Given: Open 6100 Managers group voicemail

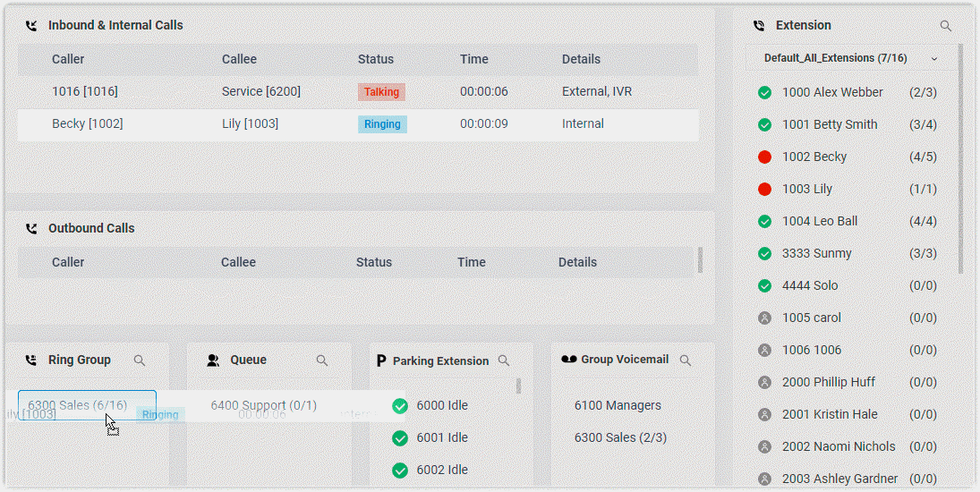Looking at the screenshot, I should 618,405.
